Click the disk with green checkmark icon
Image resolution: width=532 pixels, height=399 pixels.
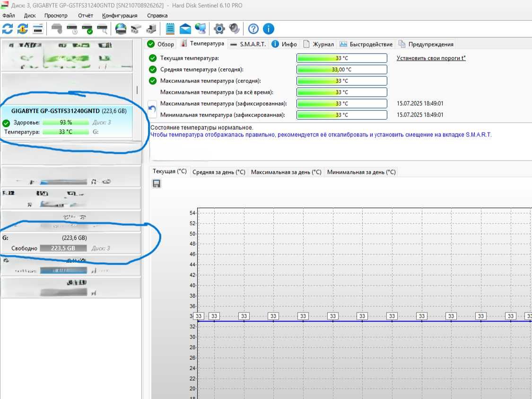click(87, 29)
